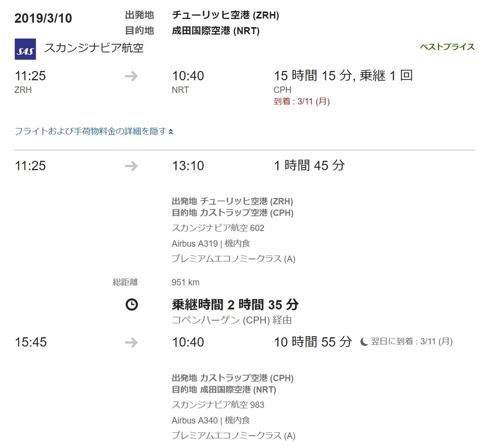Click the arrow icon in the 11:25 to 10:40 summary row
Image resolution: width=488 pixels, height=448 pixels.
(x=132, y=76)
